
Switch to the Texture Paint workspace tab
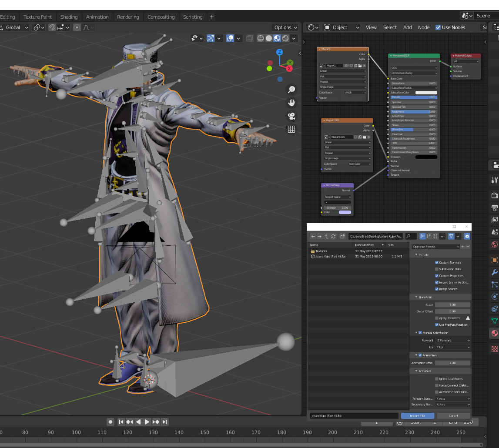(x=37, y=17)
